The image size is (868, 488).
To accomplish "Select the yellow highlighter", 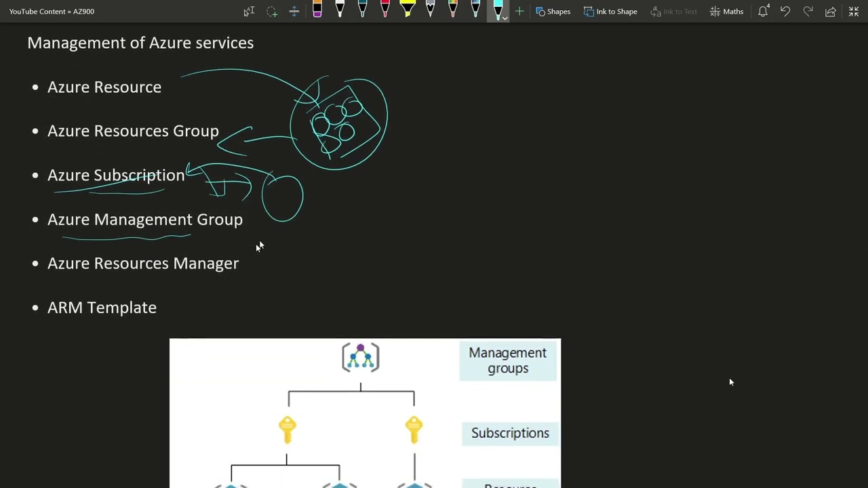I will pyautogui.click(x=408, y=9).
